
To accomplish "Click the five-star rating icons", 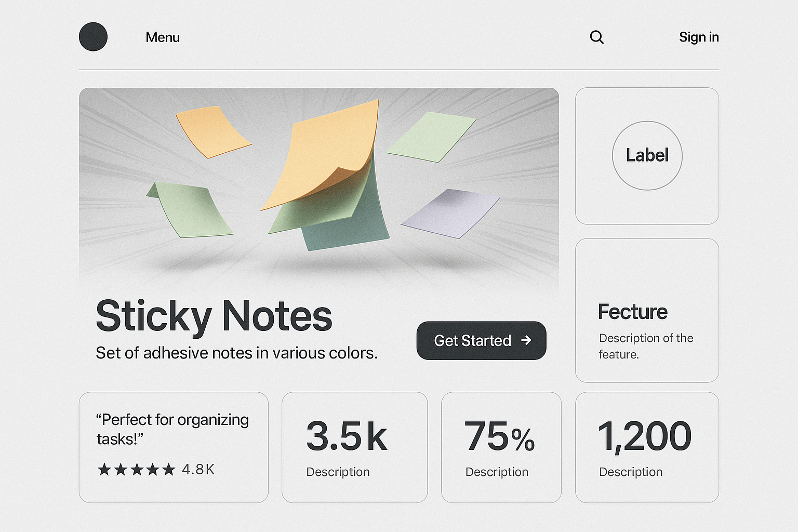I will tap(136, 470).
